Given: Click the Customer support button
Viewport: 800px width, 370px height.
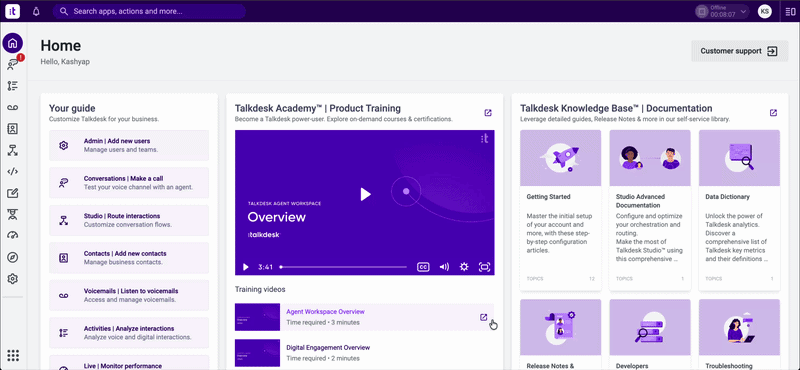Looking at the screenshot, I should [739, 51].
